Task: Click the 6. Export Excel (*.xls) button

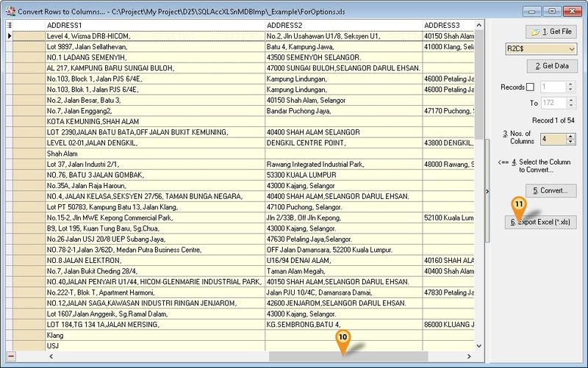Action: tap(541, 222)
